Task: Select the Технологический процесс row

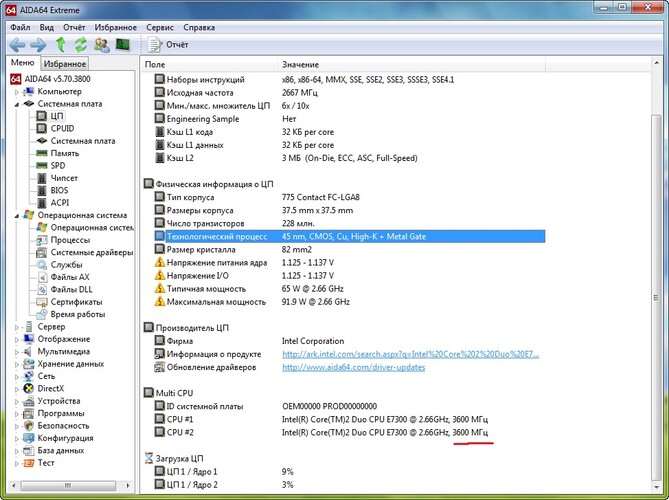Action: (x=350, y=236)
